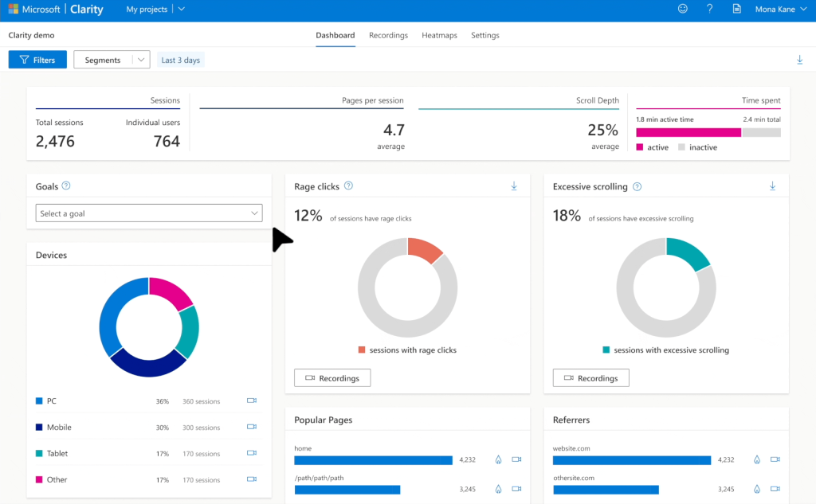Click the /path/path/path page label

[x=319, y=478]
